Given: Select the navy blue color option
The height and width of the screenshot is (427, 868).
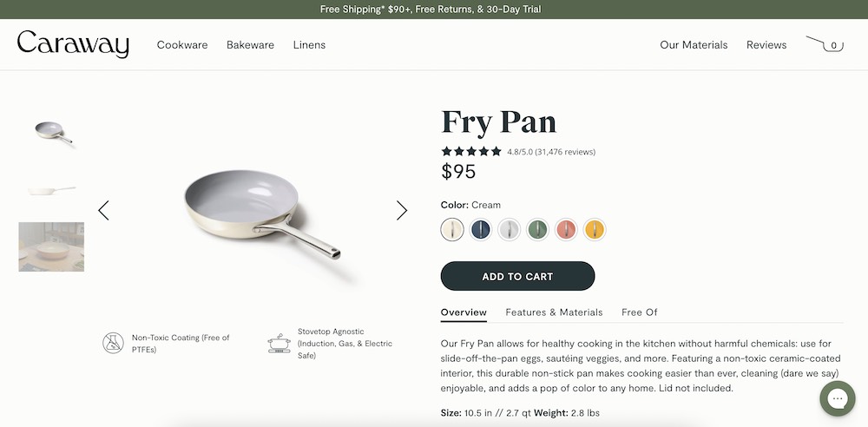Looking at the screenshot, I should coord(480,229).
